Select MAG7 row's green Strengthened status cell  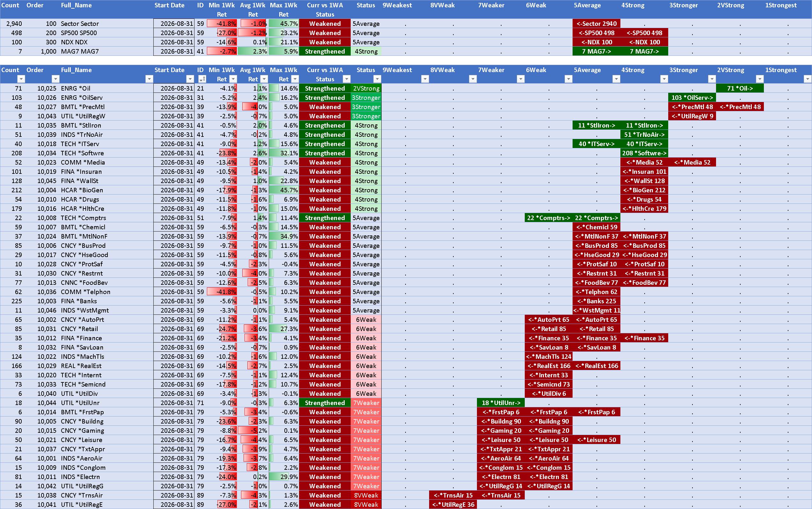(325, 52)
